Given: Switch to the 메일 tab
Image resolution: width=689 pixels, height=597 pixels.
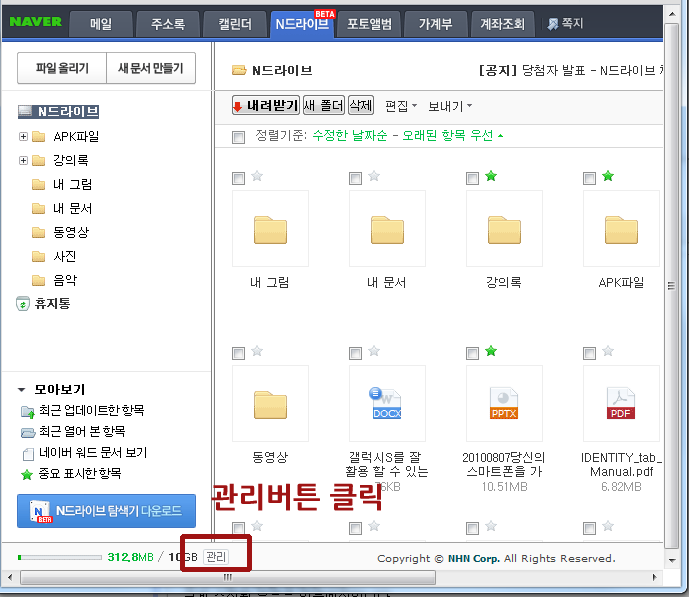Looking at the screenshot, I should tap(101, 24).
